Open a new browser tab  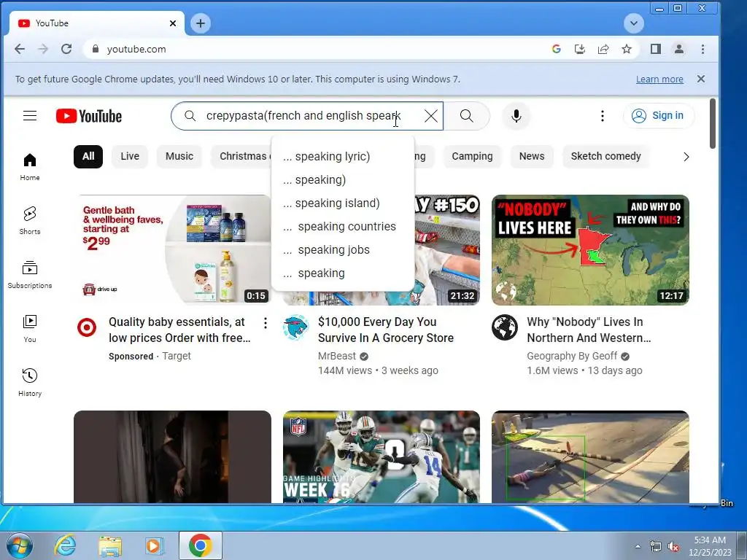201,23
